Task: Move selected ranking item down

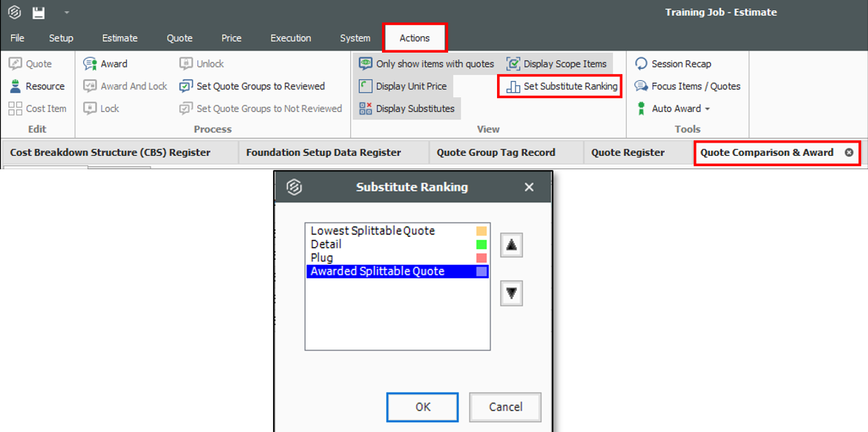Action: tap(511, 293)
